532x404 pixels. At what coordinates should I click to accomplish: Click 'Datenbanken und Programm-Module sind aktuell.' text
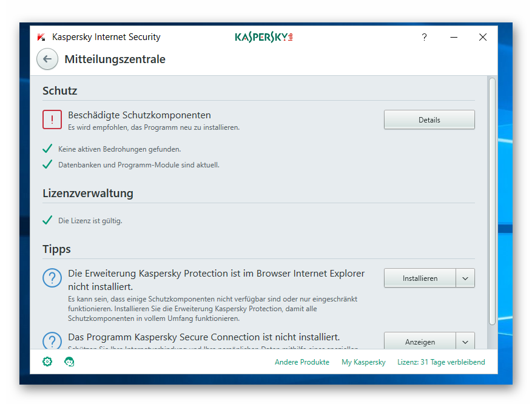click(139, 165)
